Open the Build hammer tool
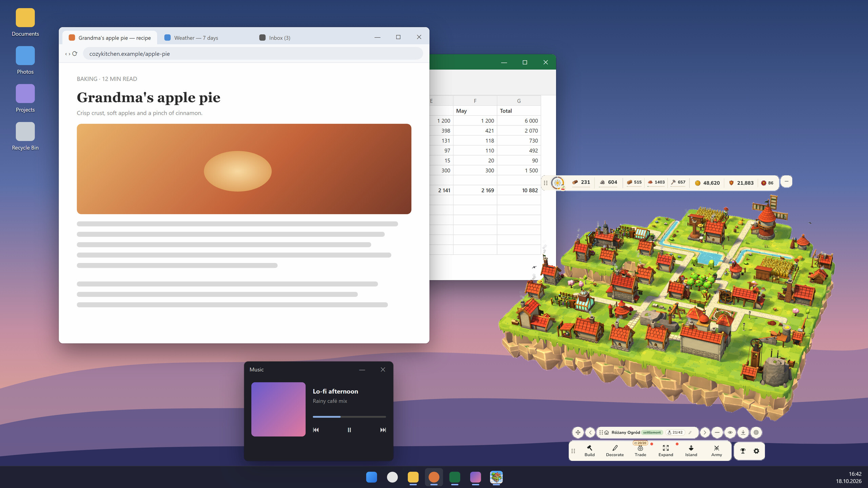868x488 pixels. point(589,451)
